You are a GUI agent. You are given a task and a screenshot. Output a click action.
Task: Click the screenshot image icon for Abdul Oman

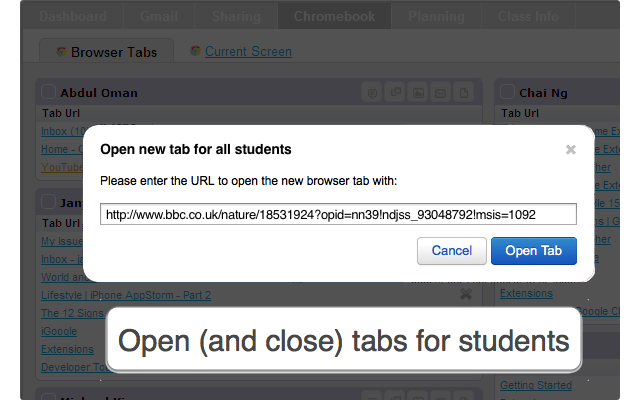[418, 93]
